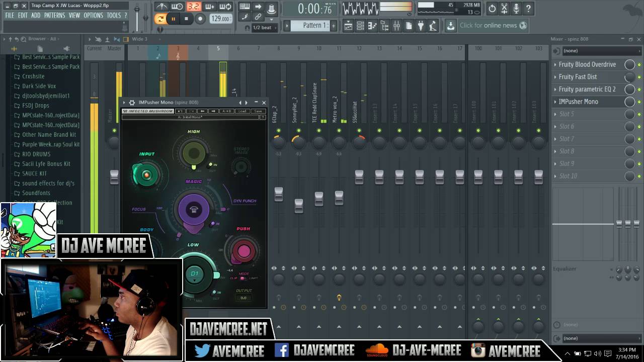Pause playback in the transport bar
Viewport: 644px width, 362px height.
(173, 18)
